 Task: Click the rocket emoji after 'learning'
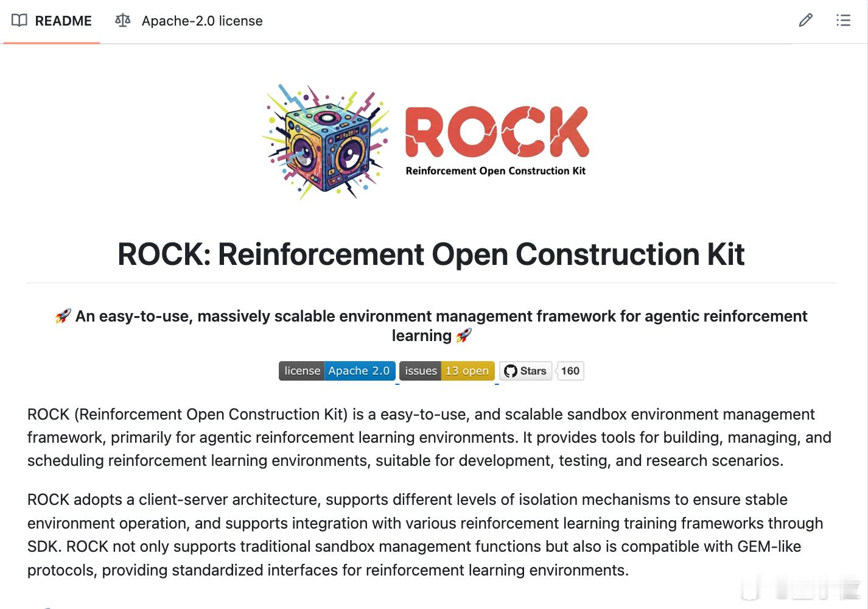pyautogui.click(x=464, y=336)
